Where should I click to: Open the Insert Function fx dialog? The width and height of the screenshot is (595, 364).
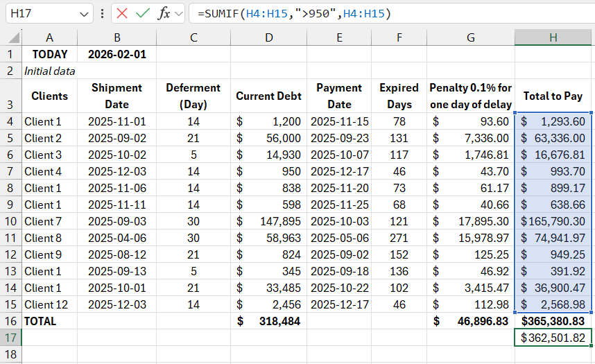pos(164,14)
